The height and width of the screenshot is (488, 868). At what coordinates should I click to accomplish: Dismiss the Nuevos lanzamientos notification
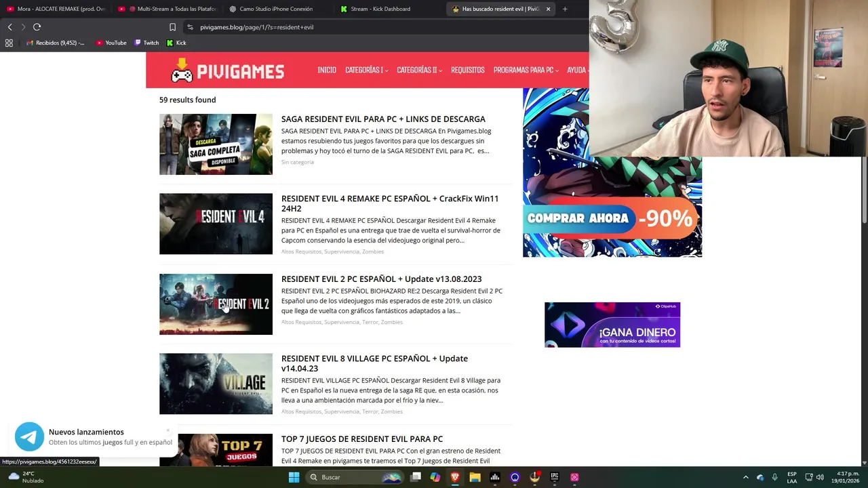167,430
